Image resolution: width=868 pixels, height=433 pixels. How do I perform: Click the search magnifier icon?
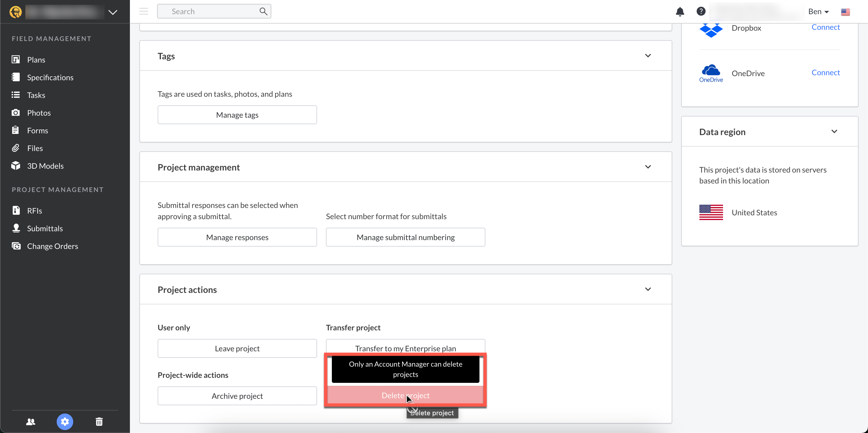click(x=263, y=12)
